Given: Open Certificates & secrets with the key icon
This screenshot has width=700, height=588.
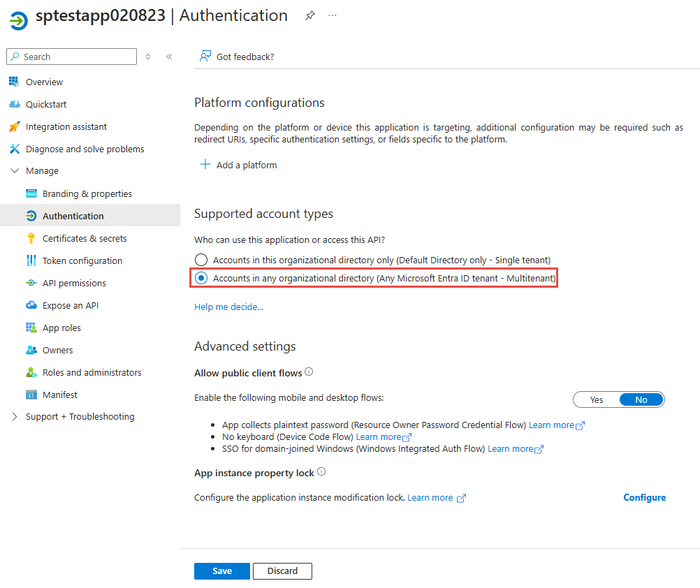Looking at the screenshot, I should click(x=31, y=237).
